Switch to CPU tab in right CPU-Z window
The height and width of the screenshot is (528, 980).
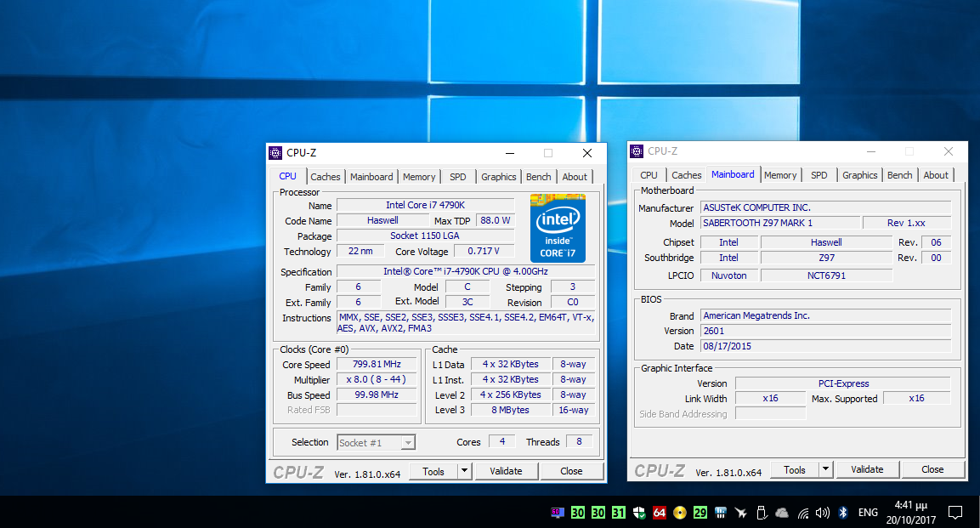[x=649, y=175]
